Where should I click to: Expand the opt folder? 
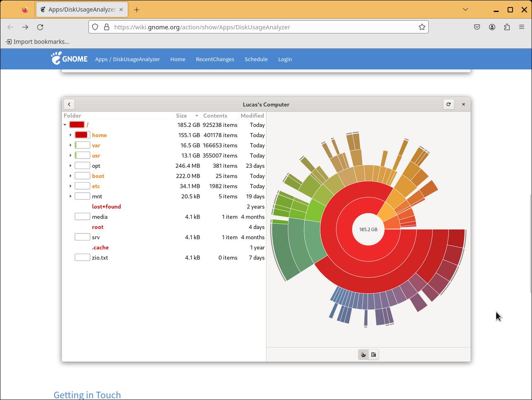[70, 166]
